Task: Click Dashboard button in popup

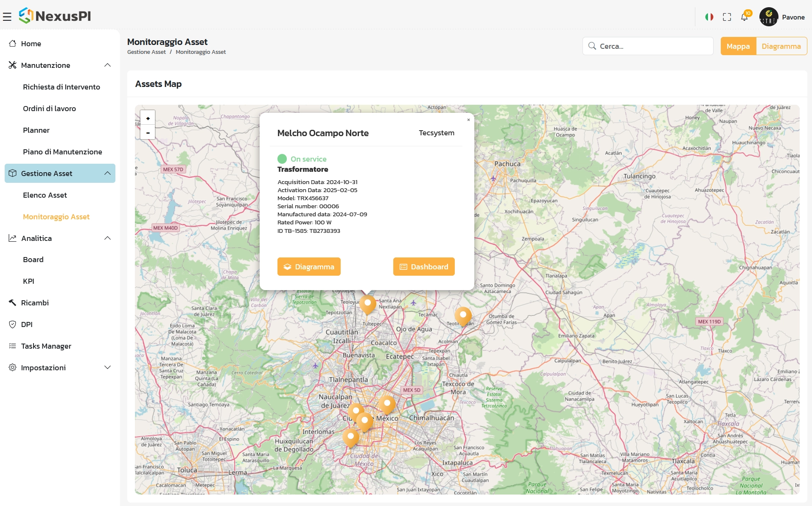Action: click(424, 266)
